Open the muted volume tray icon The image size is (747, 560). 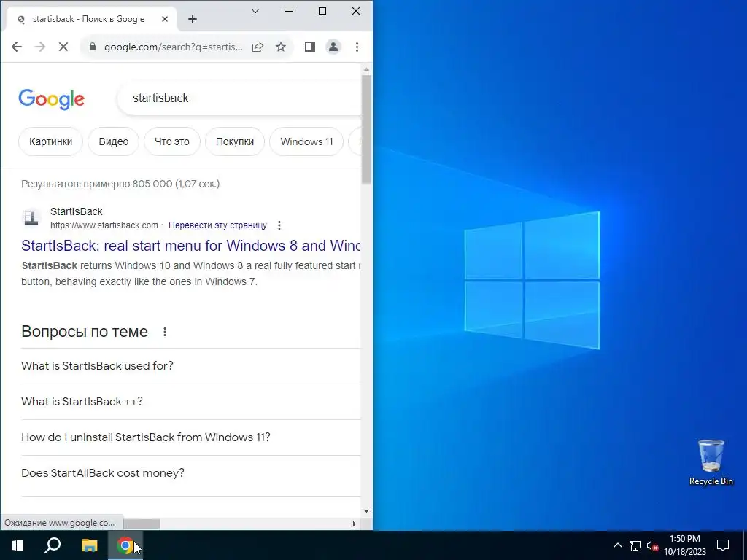point(652,545)
